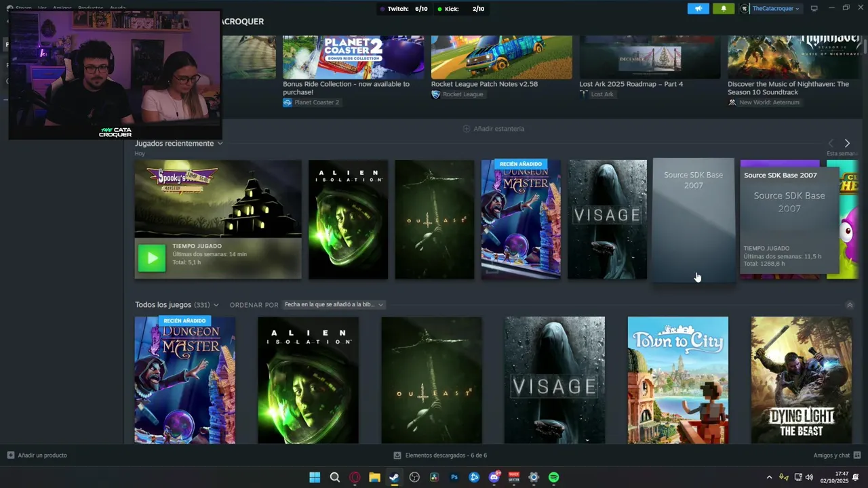Switch Steam to Big Picture mode
The image size is (868, 488).
[814, 8]
